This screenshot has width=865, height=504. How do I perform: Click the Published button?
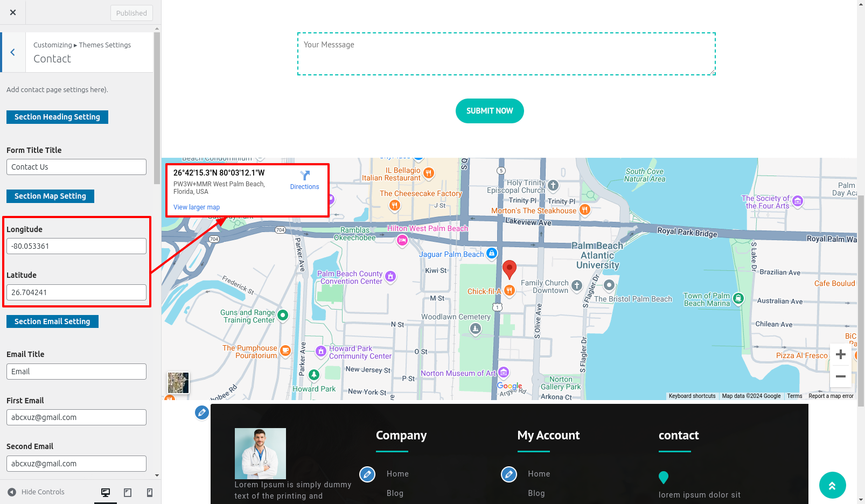(131, 13)
